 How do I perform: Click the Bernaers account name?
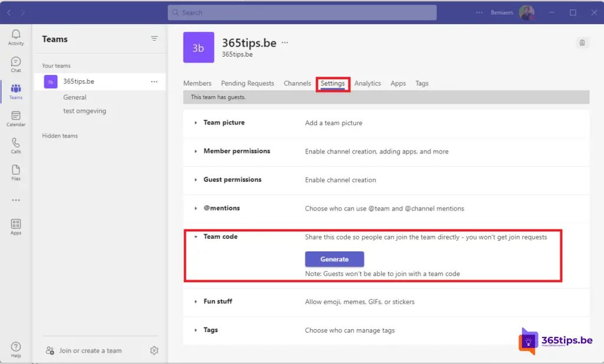click(x=501, y=12)
